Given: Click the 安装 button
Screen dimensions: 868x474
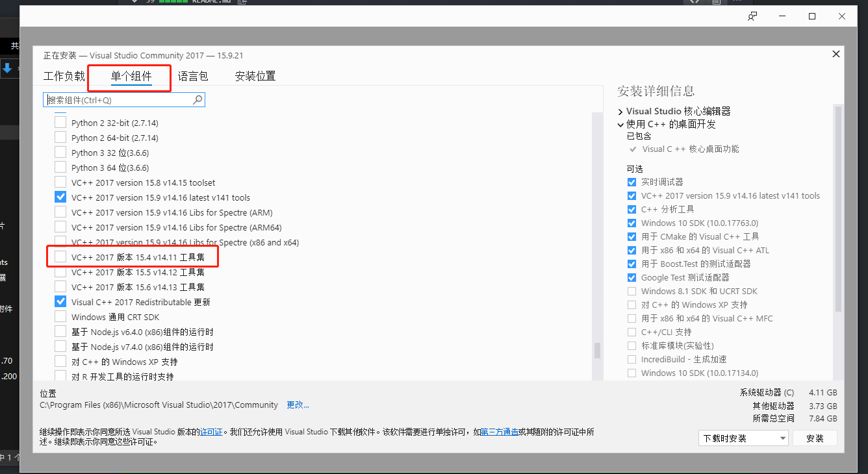Looking at the screenshot, I should tap(815, 438).
